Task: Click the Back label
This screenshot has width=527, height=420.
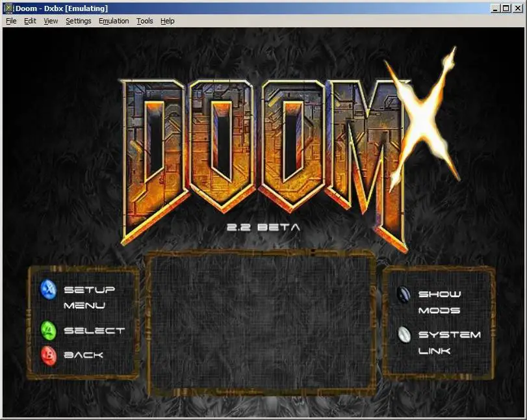Action: pyautogui.click(x=83, y=355)
